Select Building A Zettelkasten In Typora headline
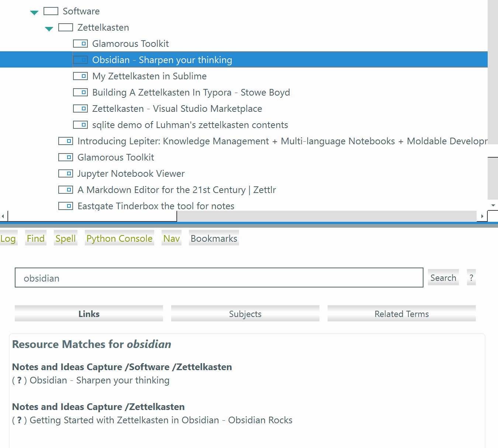The width and height of the screenshot is (498, 448). 191,92
